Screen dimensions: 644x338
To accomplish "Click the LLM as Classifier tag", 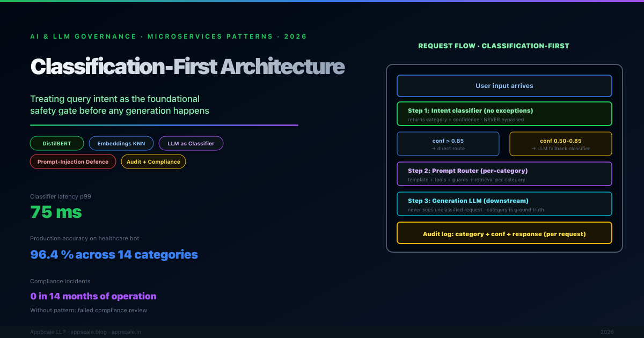I will pyautogui.click(x=191, y=143).
